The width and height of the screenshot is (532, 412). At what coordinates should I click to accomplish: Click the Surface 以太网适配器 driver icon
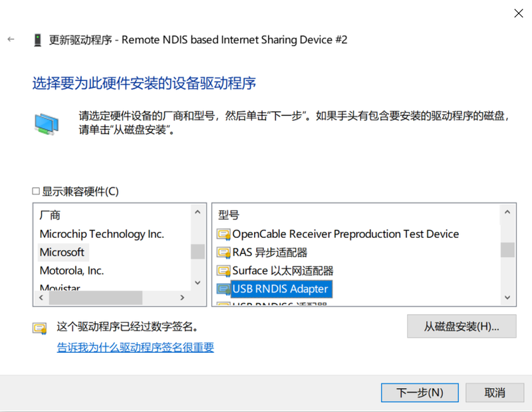coord(223,271)
